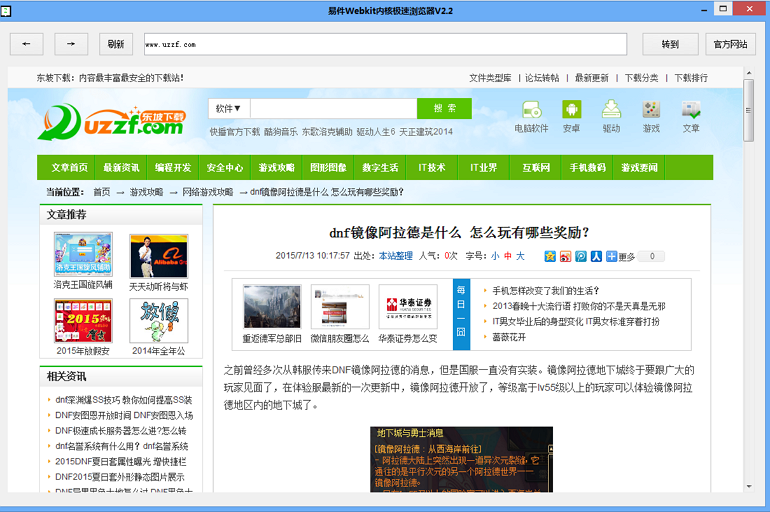Select the 大 large font size
770x512 pixels.
[521, 256]
